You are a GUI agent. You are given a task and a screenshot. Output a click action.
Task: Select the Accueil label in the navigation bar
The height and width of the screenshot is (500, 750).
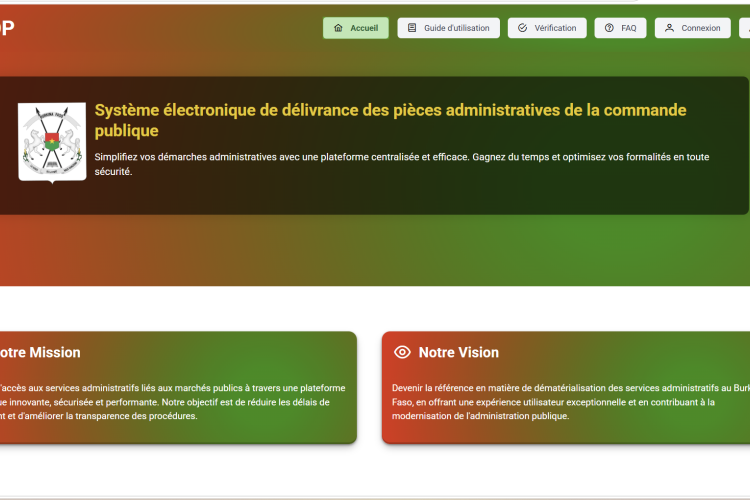pos(364,28)
